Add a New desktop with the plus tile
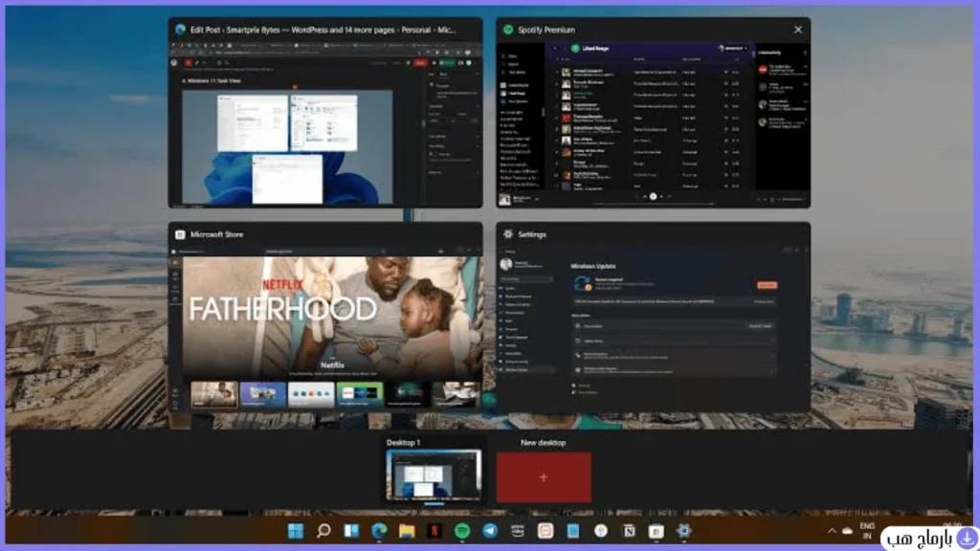This screenshot has width=980, height=551. [544, 477]
